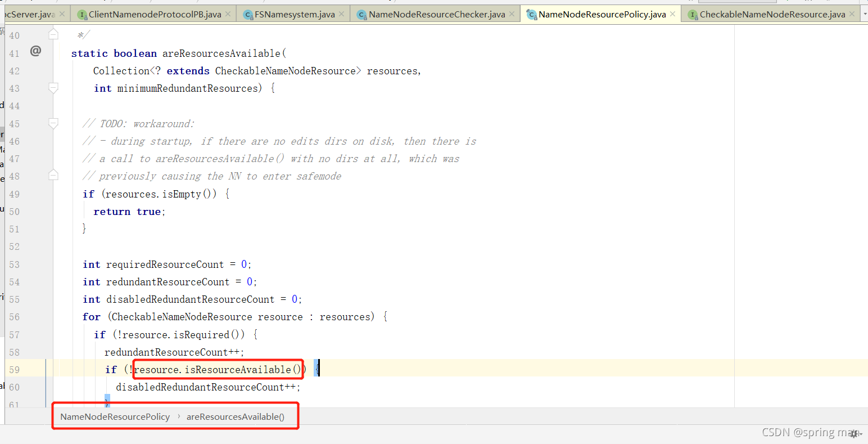This screenshot has height=444, width=868.
Task: Collapse the TODO comment fold at line 45
Action: click(53, 123)
